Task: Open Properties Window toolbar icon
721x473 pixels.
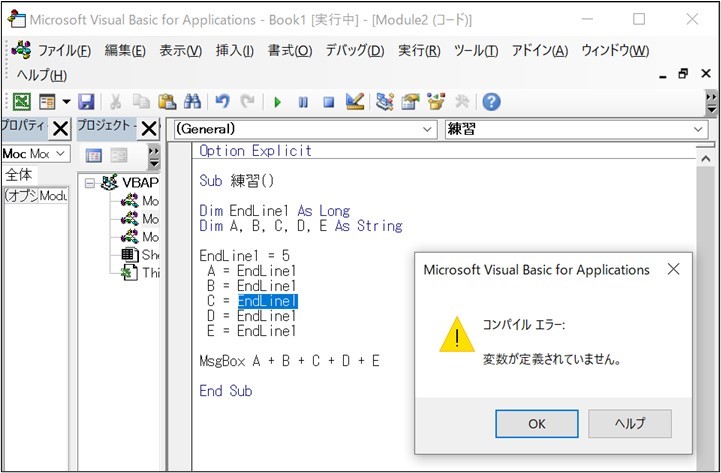Action: pyautogui.click(x=410, y=102)
